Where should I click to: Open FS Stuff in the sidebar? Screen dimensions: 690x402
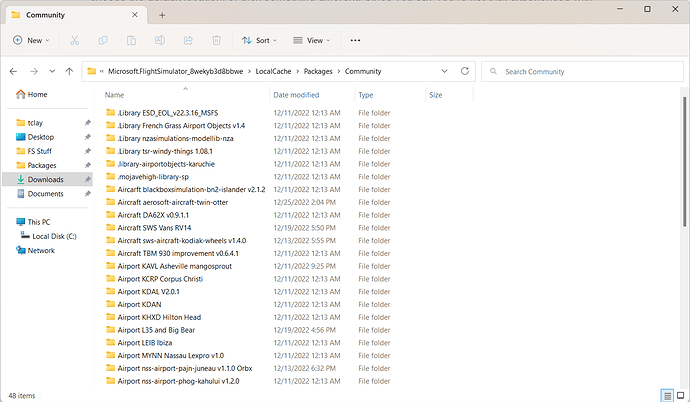[40, 151]
